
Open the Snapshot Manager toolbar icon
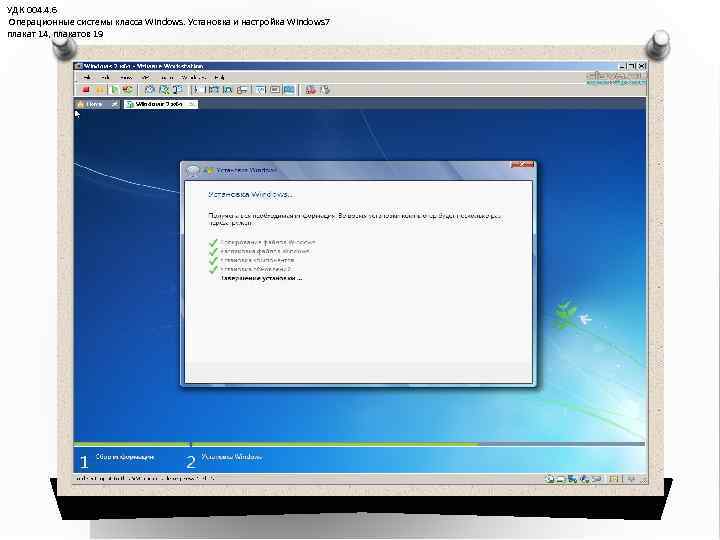tap(179, 90)
